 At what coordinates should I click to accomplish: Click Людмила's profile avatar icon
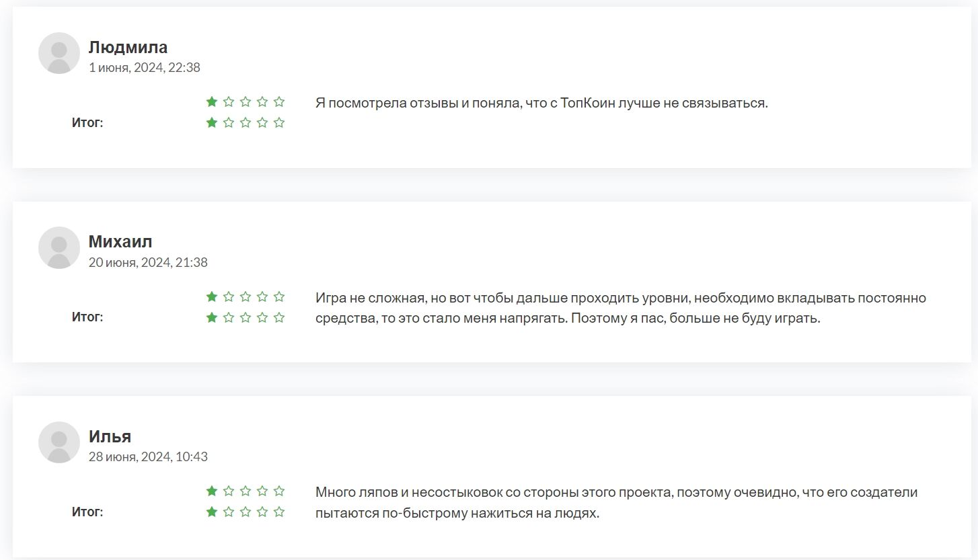pos(59,52)
